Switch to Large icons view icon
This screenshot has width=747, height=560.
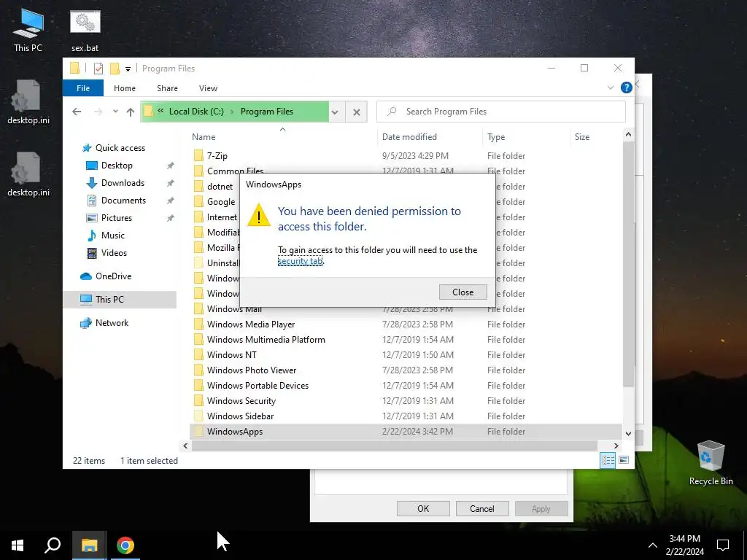pyautogui.click(x=623, y=460)
